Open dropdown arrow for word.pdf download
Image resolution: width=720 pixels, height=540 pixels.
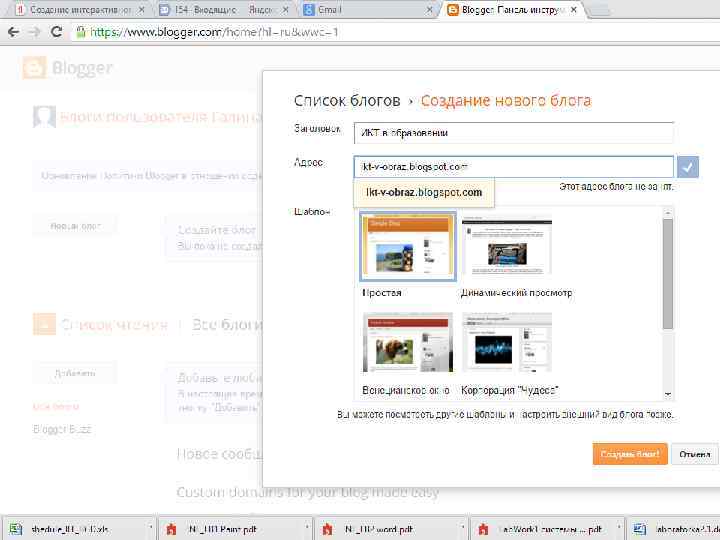pyautogui.click(x=462, y=529)
